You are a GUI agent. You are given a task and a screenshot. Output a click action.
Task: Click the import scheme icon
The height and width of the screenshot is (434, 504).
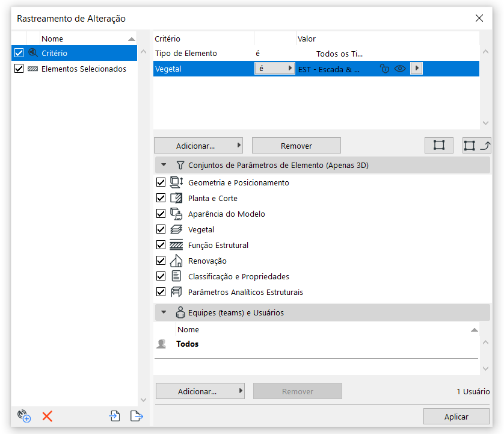pyautogui.click(x=114, y=416)
